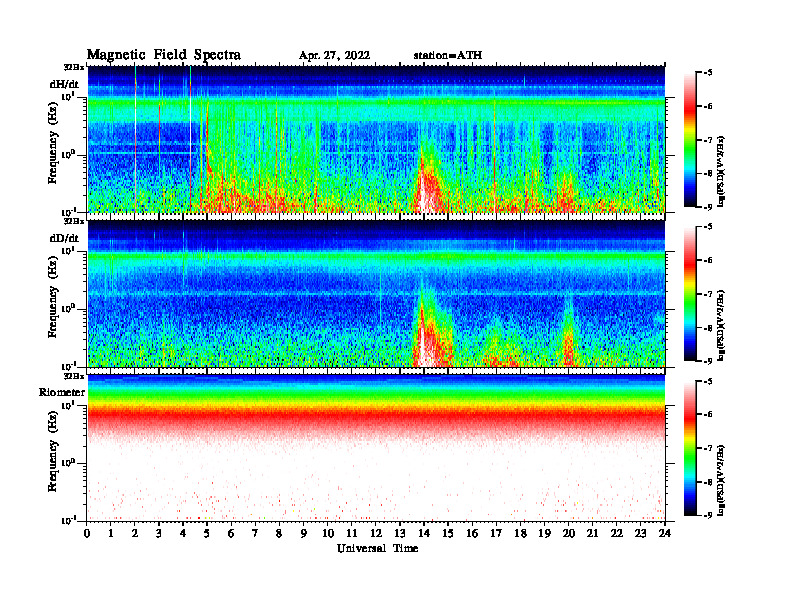Click the "3" tick on Universal Time axis
This screenshot has height=612, width=792.
pyautogui.click(x=159, y=533)
